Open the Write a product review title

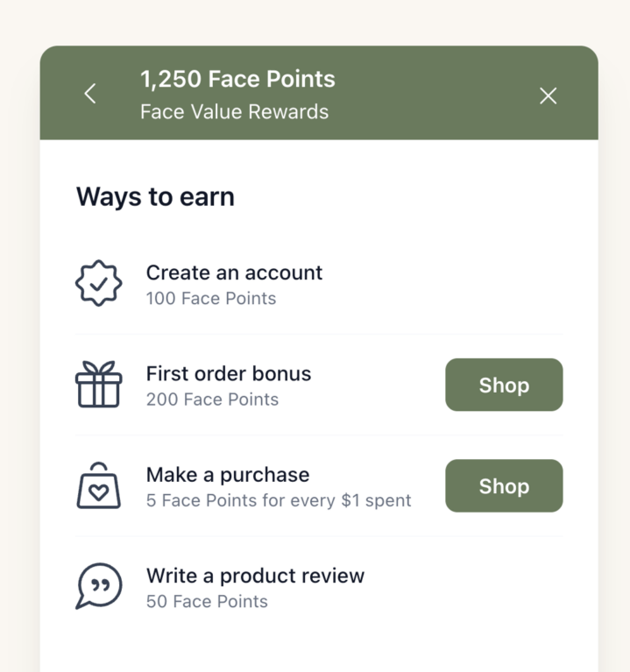(x=255, y=576)
